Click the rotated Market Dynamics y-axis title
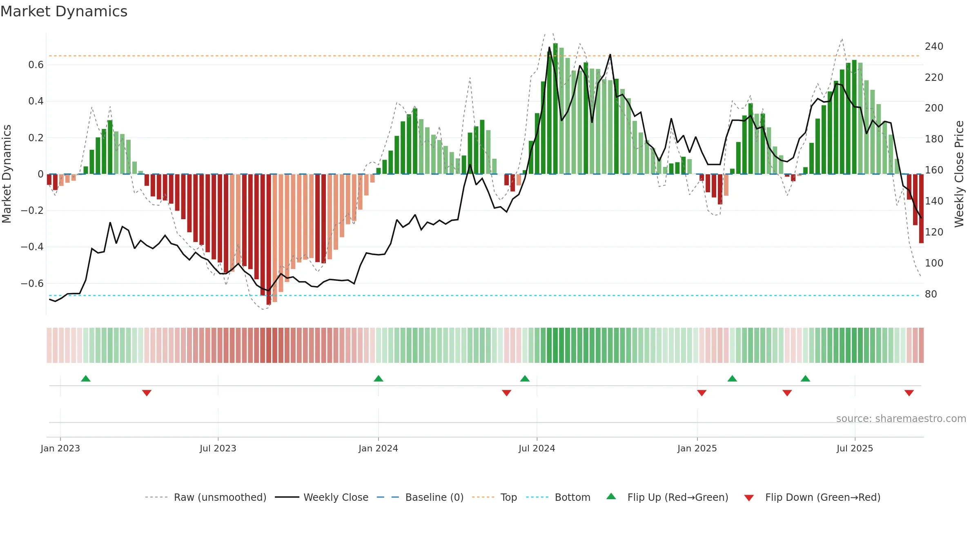Image resolution: width=980 pixels, height=551 pixels. 7,174
